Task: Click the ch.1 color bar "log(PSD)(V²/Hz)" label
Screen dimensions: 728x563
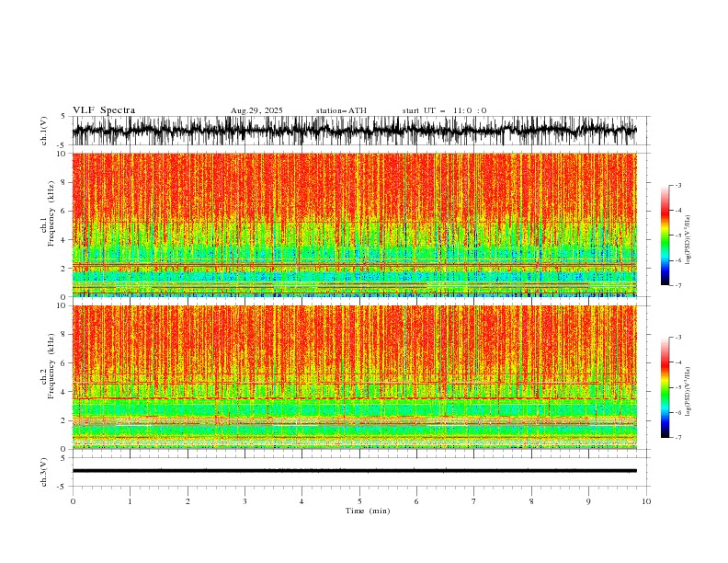Action: [x=688, y=240]
